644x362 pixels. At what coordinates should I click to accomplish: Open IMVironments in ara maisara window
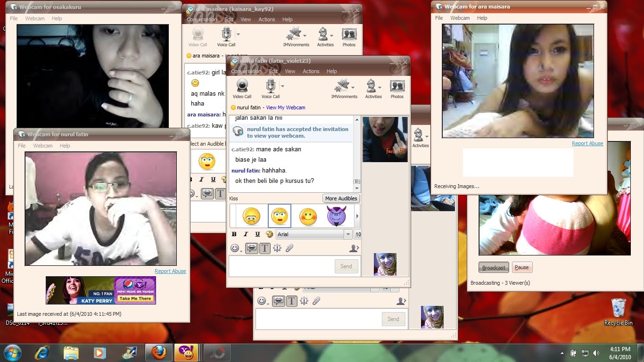[296, 37]
